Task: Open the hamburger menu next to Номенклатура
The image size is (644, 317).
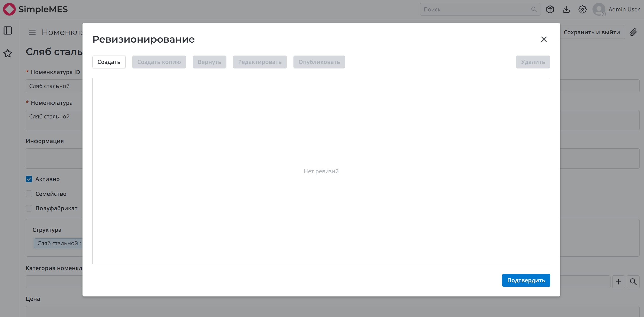Action: click(x=32, y=32)
